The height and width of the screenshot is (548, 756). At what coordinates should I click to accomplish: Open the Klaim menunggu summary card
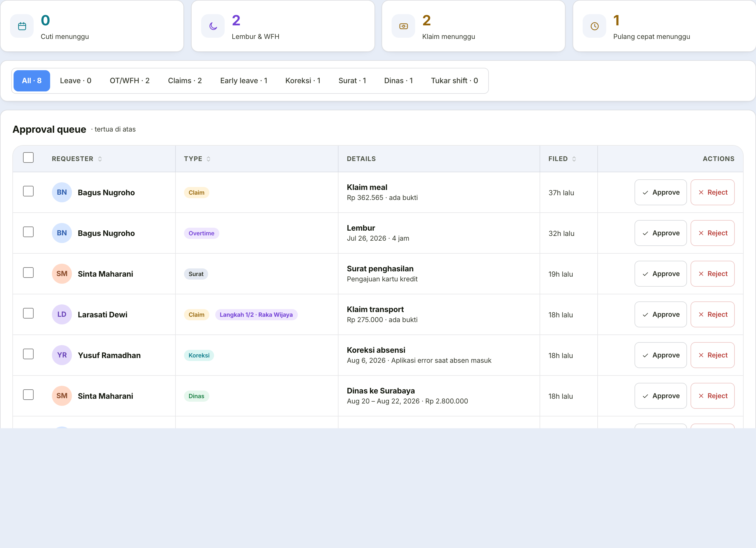tap(473, 26)
